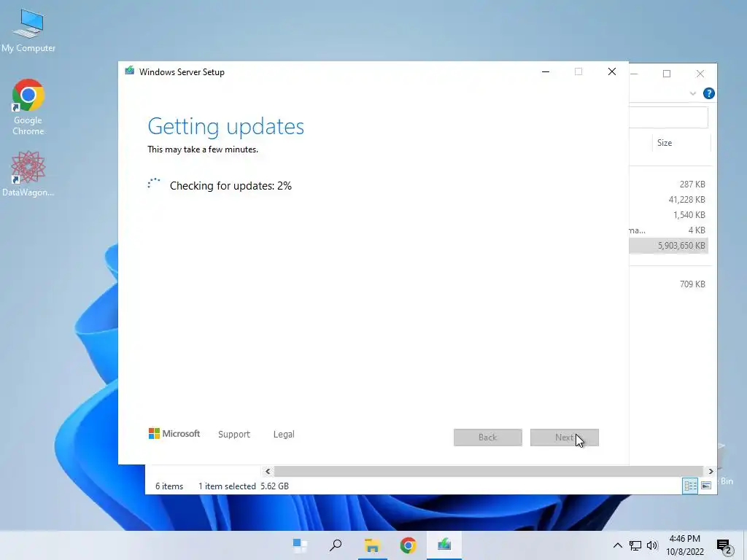Click the Support link in Setup

coord(234,435)
